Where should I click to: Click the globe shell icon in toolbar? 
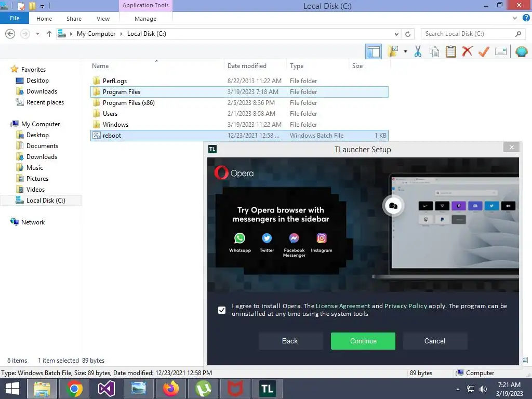pos(522,51)
